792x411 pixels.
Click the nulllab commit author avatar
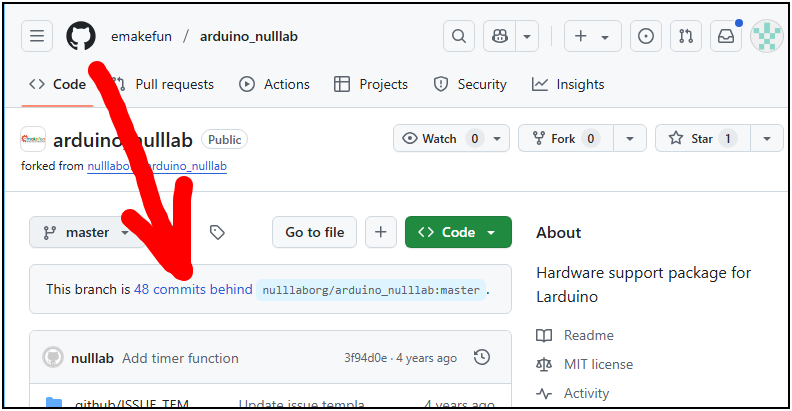click(x=53, y=357)
